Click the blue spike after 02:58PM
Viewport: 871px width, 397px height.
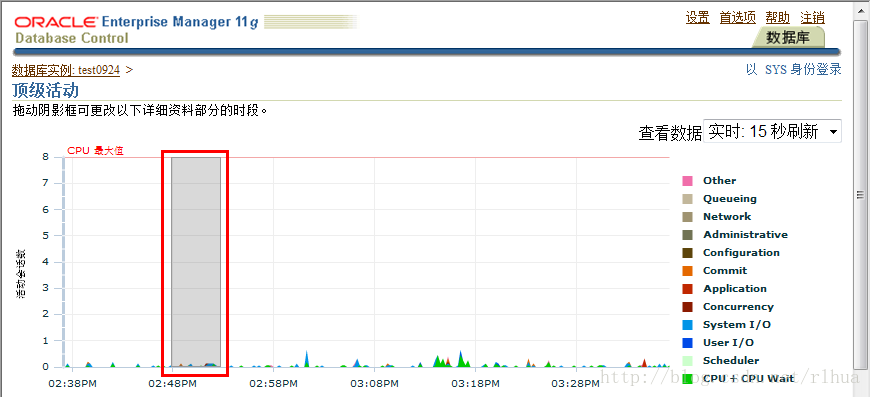pyautogui.click(x=306, y=359)
